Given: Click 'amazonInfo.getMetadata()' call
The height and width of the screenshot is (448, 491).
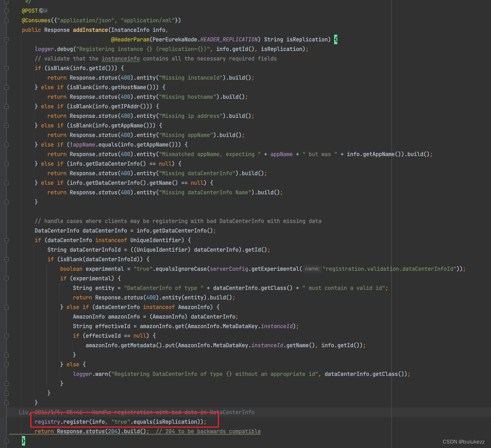Looking at the screenshot, I should 124,345.
